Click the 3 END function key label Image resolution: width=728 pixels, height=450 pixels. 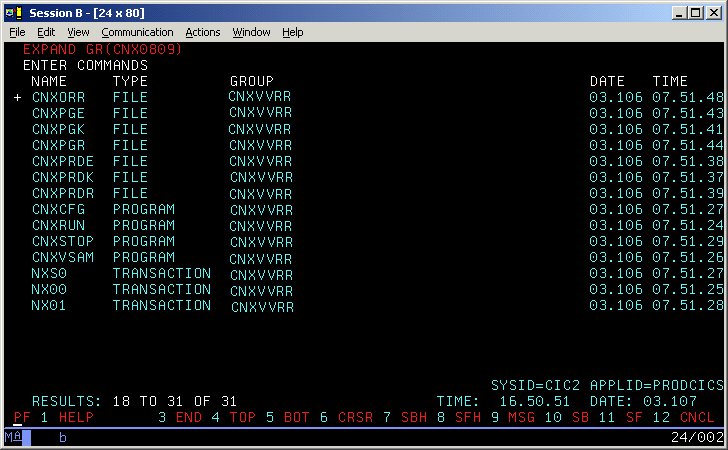[180, 417]
